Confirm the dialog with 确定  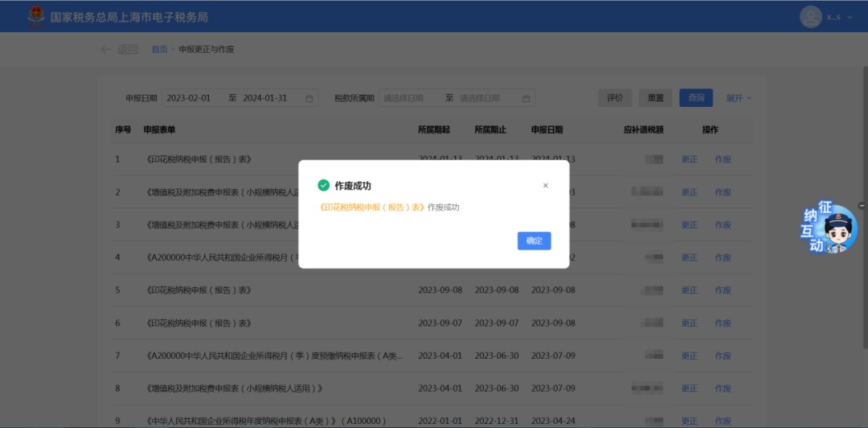[534, 241]
